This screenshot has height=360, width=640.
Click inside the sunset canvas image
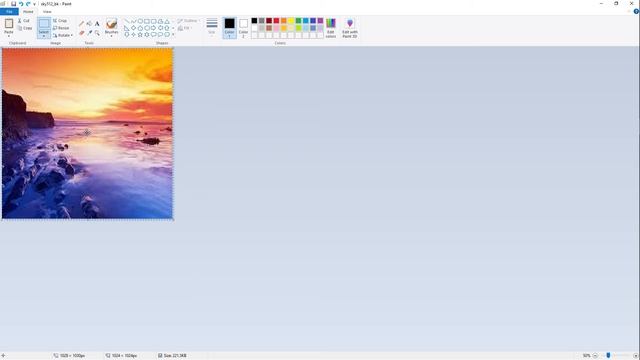87,133
